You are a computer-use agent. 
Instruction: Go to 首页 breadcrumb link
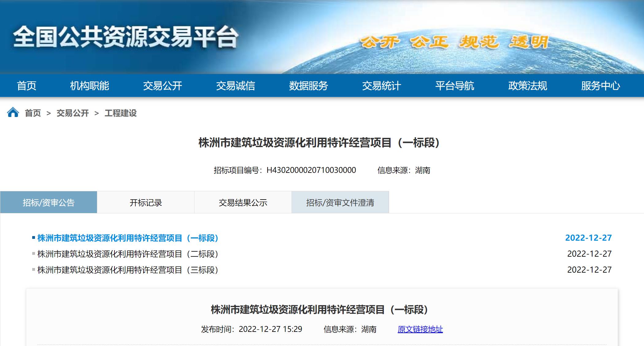(33, 113)
